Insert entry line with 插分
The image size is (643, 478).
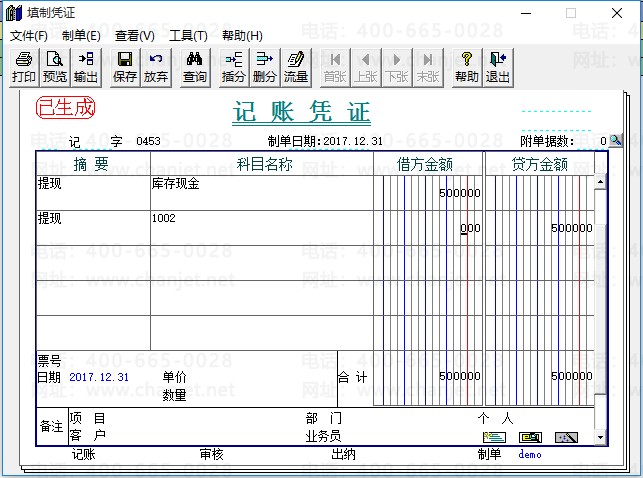[234, 68]
